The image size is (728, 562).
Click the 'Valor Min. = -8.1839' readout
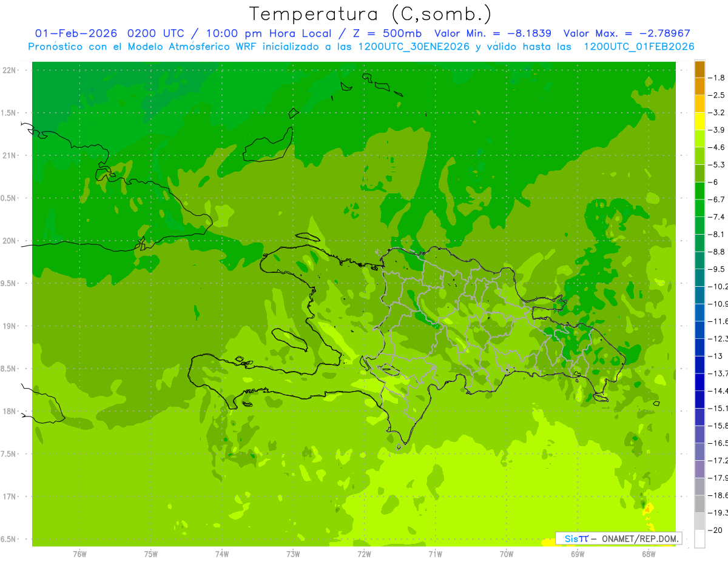tap(493, 33)
